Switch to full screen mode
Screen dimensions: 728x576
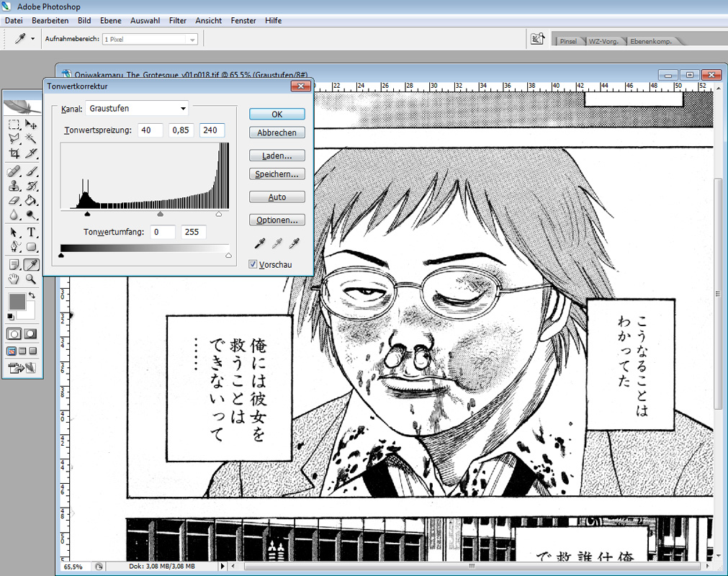32,351
